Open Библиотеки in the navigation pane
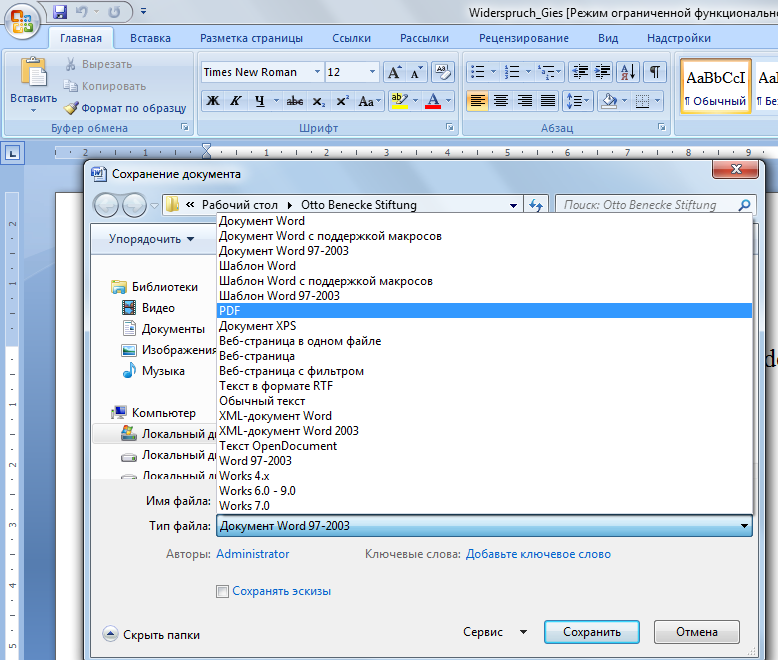778x660 pixels. tap(155, 287)
